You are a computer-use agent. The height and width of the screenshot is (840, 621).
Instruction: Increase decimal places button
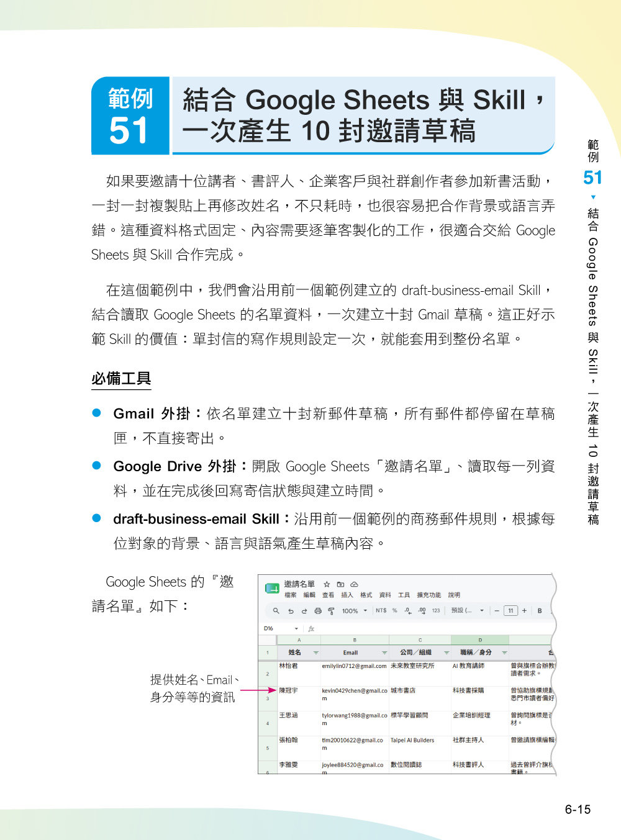click(422, 611)
